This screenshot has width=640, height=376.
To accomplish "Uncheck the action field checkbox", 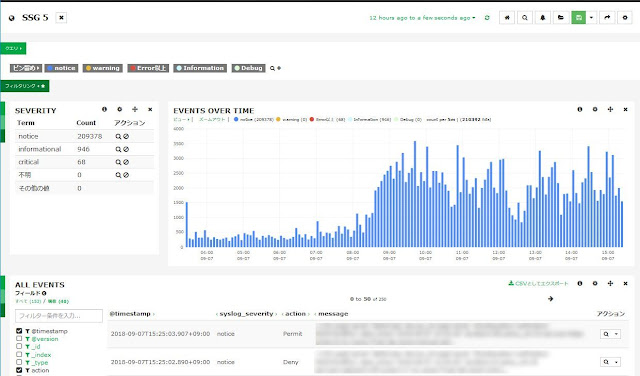I will (19, 370).
